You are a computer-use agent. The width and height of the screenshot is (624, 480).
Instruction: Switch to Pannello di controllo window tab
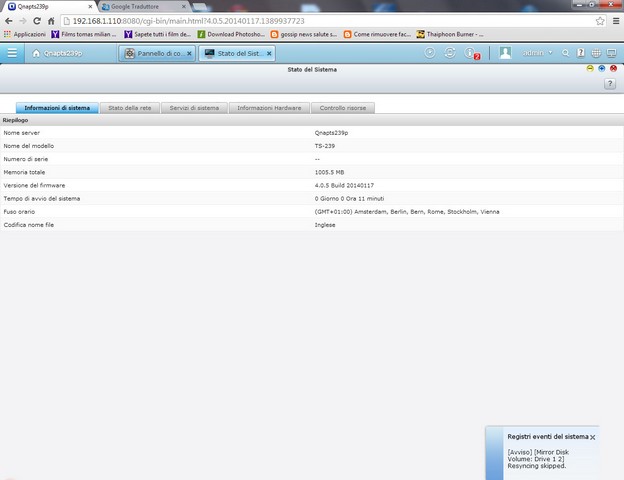156,53
